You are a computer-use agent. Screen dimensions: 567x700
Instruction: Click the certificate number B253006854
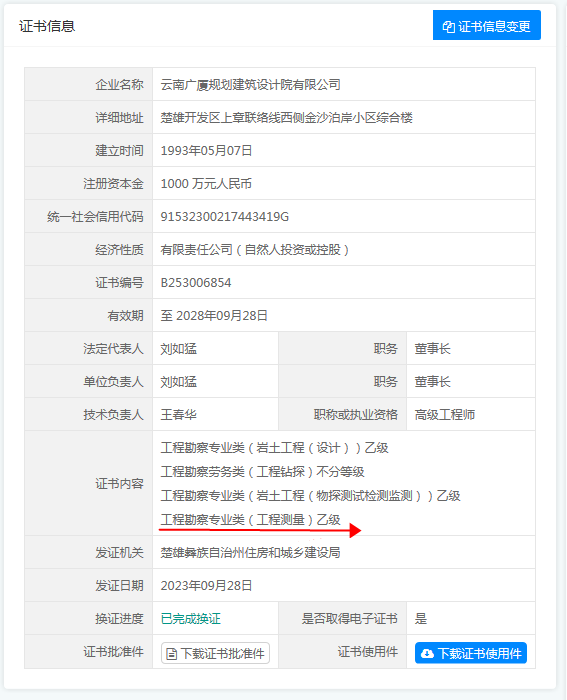tap(196, 283)
